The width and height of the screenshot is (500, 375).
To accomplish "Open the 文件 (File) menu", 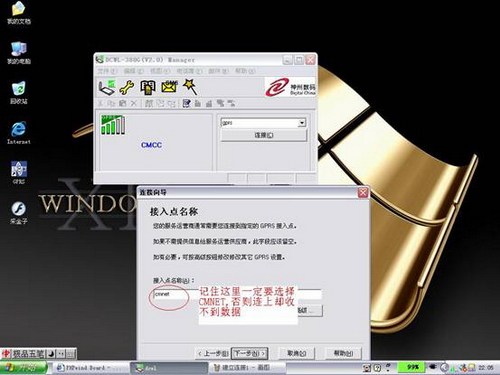I will [107, 71].
